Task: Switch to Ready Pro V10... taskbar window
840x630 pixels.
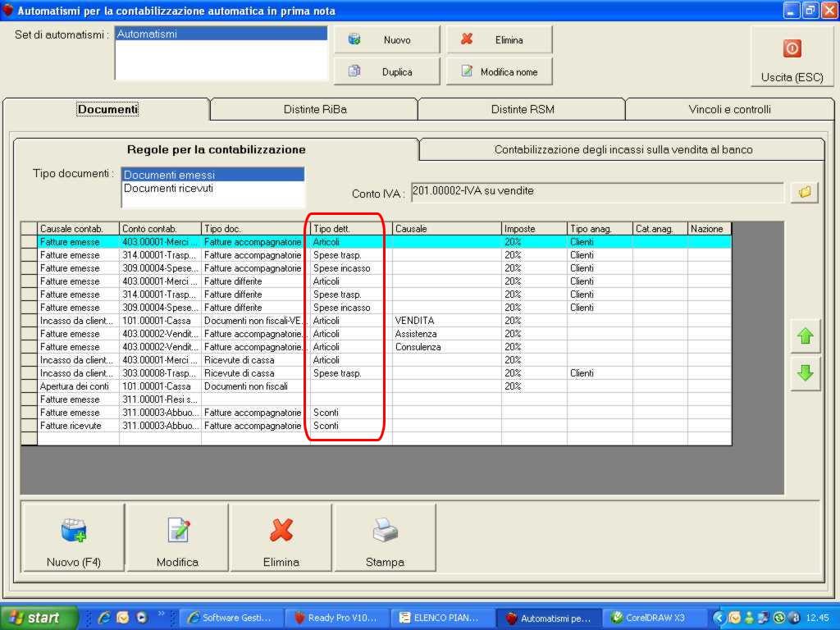Action: [336, 618]
